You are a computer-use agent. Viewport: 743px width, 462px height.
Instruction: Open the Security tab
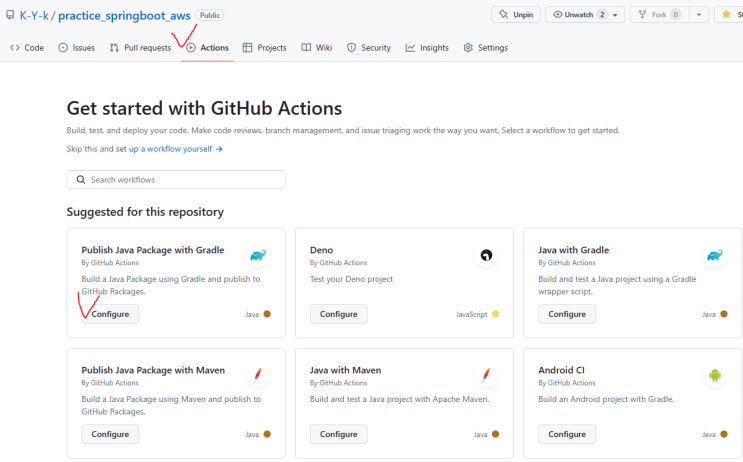point(369,48)
